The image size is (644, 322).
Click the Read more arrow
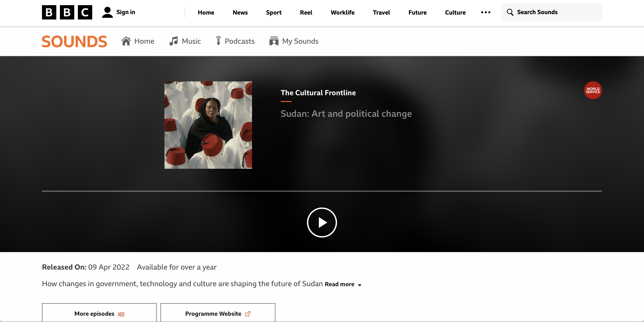[x=359, y=285]
